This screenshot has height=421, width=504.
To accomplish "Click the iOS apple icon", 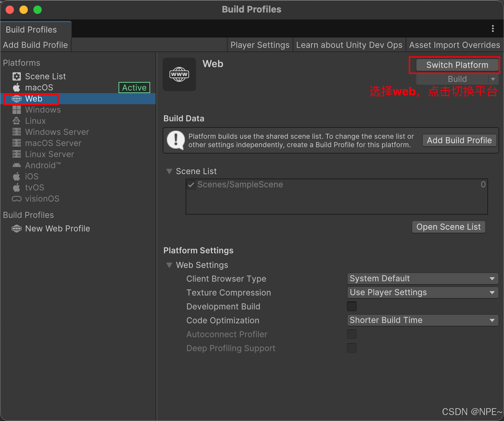I will (x=17, y=176).
